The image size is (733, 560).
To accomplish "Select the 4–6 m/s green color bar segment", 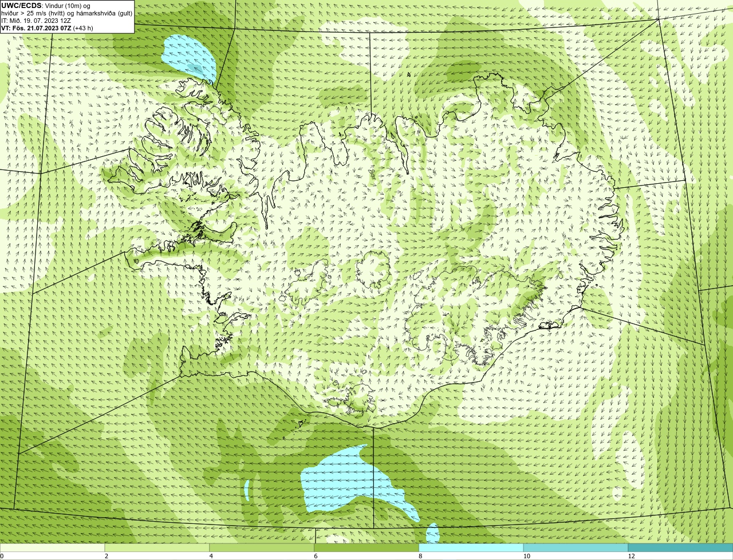I will (x=262, y=547).
